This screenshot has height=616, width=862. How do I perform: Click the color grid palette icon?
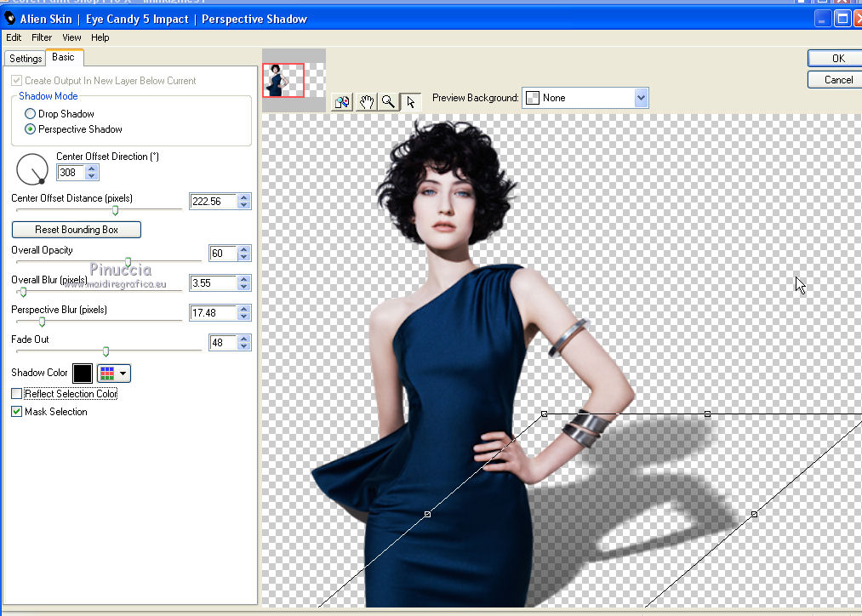click(107, 374)
